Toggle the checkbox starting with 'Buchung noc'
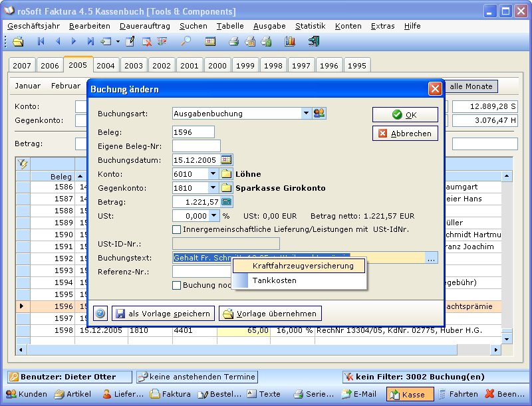This screenshot has height=406, width=532. tap(177, 285)
